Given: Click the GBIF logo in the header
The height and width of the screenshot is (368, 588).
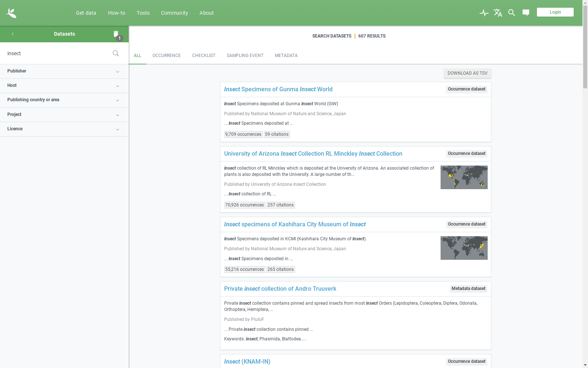Looking at the screenshot, I should click(x=11, y=13).
